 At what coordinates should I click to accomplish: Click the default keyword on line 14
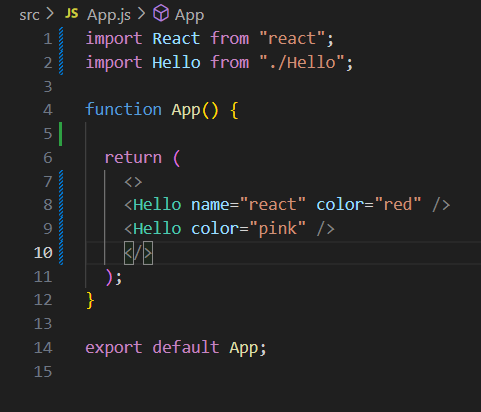(186, 347)
